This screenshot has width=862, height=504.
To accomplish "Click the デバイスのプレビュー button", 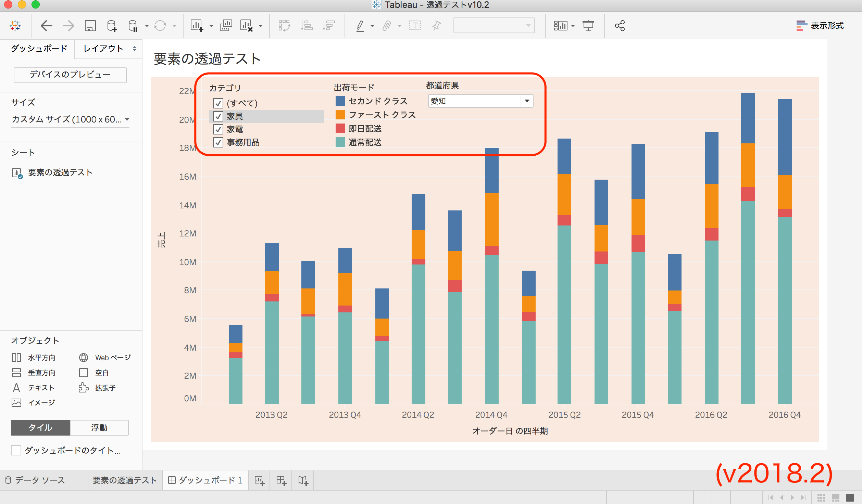I will click(x=70, y=75).
